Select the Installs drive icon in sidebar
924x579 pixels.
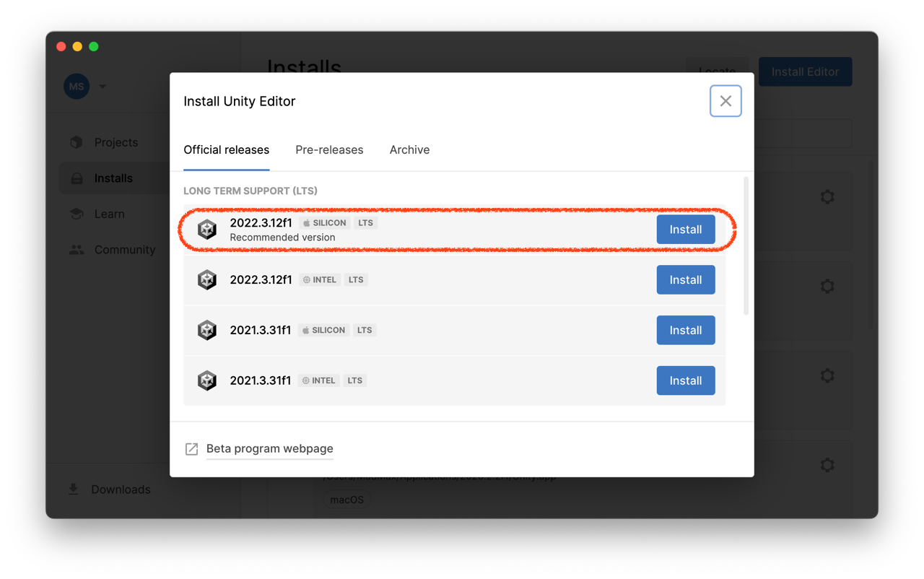77,178
